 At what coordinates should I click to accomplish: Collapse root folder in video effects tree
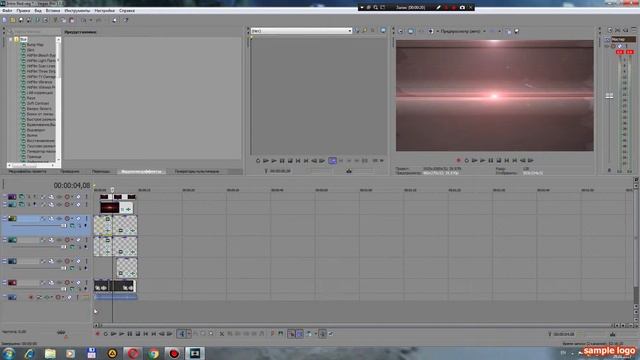pos(11,40)
